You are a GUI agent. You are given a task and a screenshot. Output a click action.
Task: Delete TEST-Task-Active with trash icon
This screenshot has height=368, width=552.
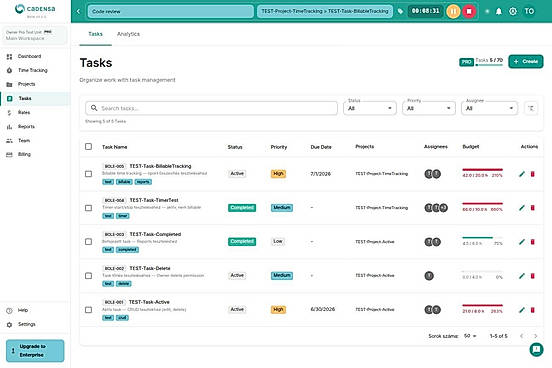(x=533, y=310)
